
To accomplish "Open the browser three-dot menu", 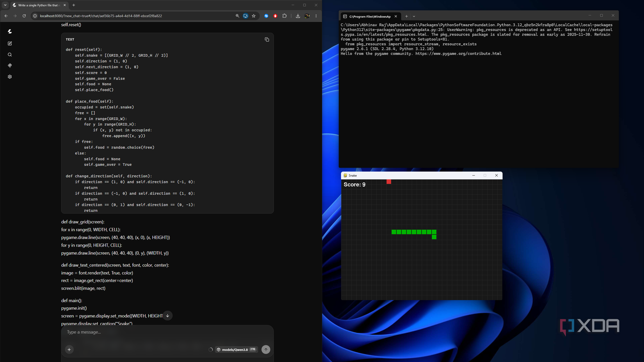I will tap(316, 16).
